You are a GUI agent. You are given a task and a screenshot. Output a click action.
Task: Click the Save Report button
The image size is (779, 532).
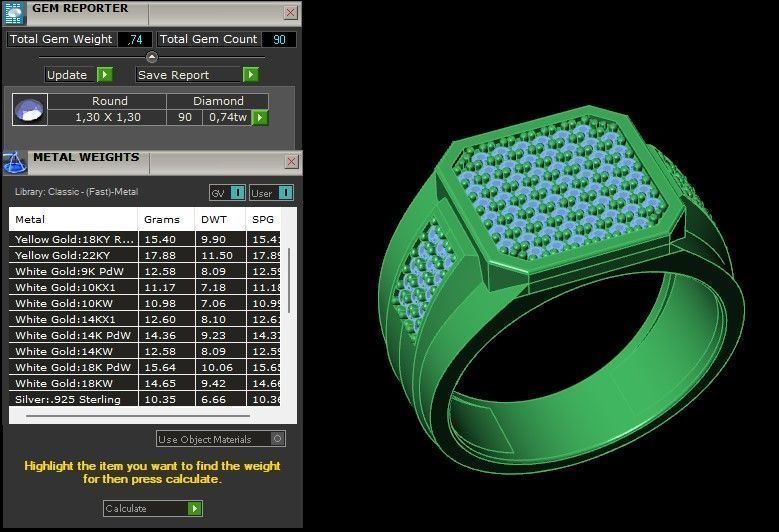click(x=197, y=75)
